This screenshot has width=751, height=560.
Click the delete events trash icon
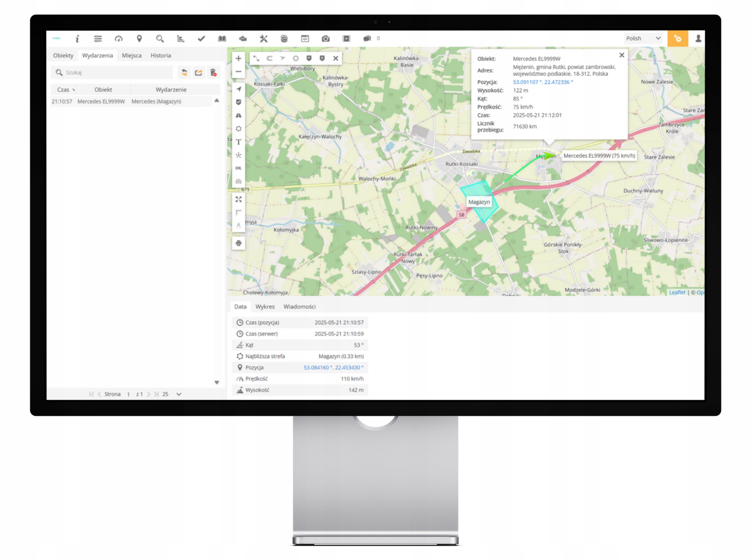point(213,72)
